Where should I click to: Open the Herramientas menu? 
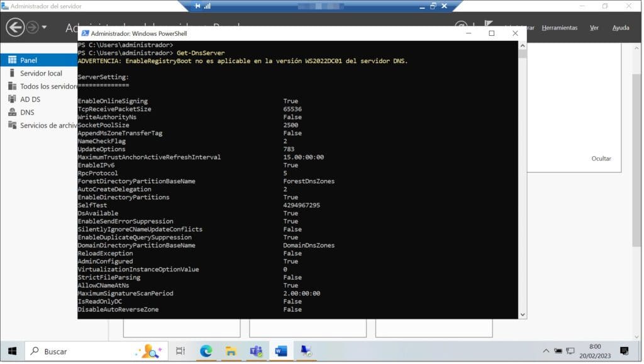(x=559, y=28)
